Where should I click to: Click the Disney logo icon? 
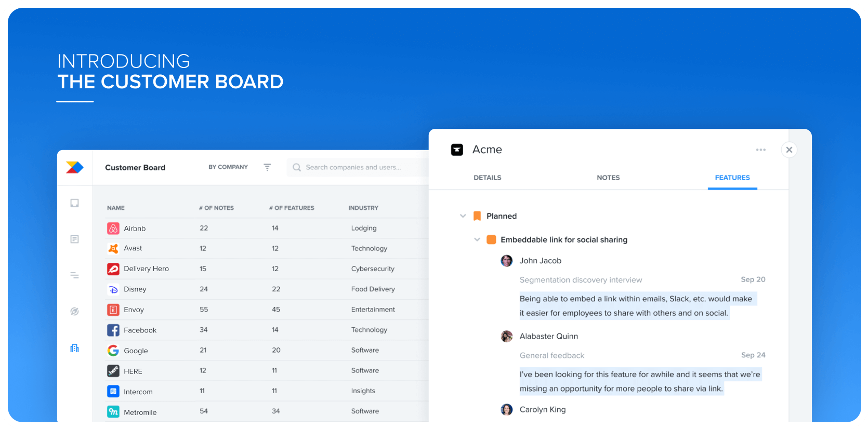pyautogui.click(x=113, y=289)
